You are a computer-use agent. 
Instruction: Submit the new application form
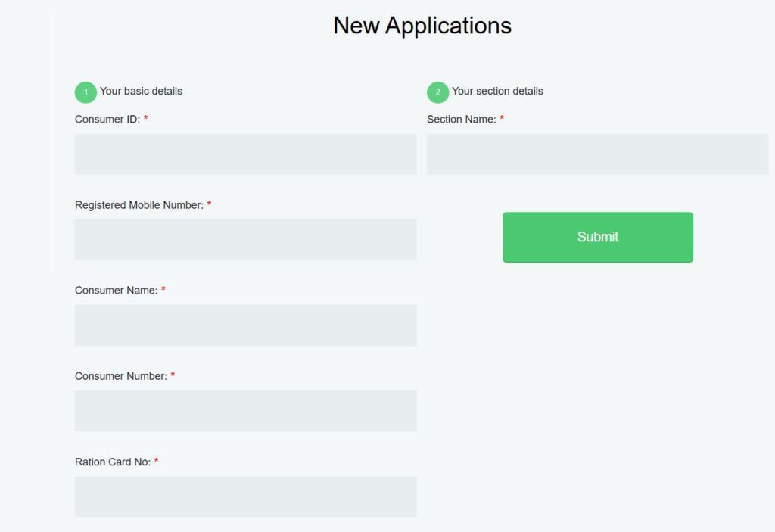point(598,238)
